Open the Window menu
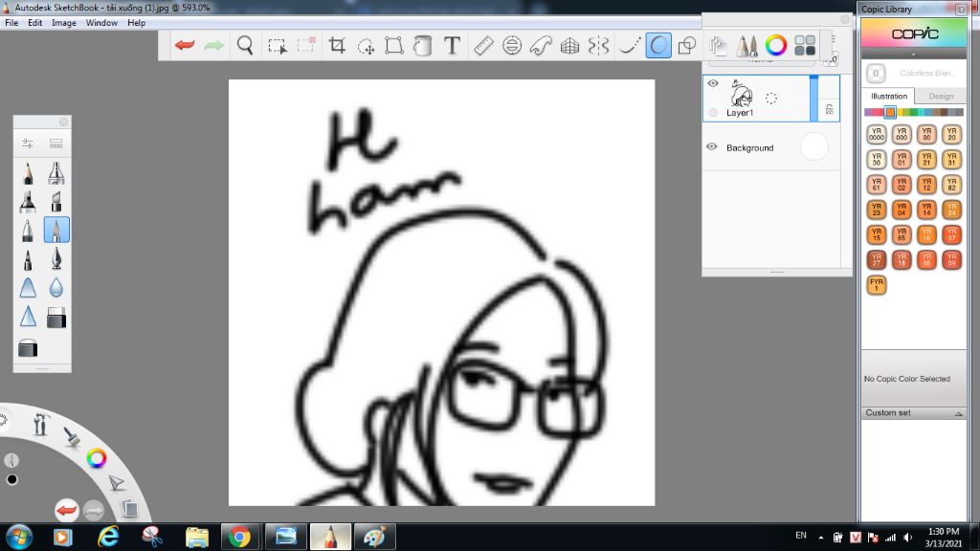This screenshot has height=551, width=980. pos(101,23)
